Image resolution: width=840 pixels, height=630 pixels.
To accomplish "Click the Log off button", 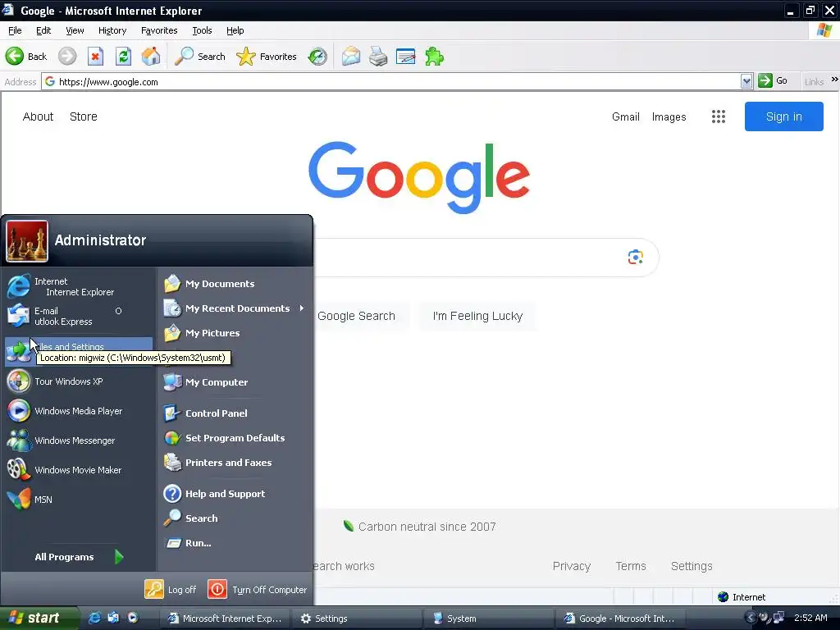I will (171, 589).
